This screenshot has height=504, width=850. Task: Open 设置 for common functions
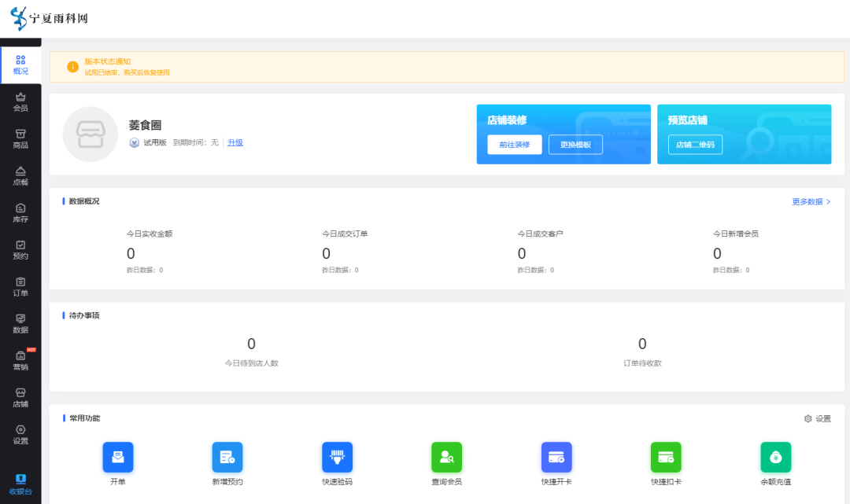click(x=818, y=418)
